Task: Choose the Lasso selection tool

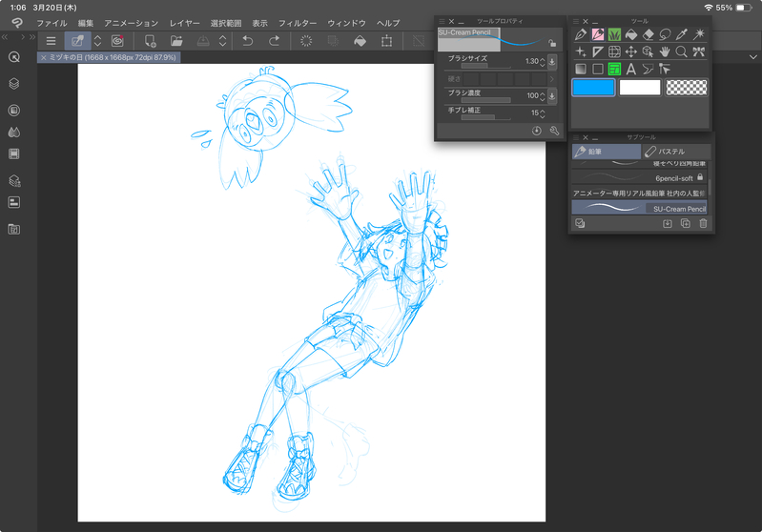Action: point(665,34)
